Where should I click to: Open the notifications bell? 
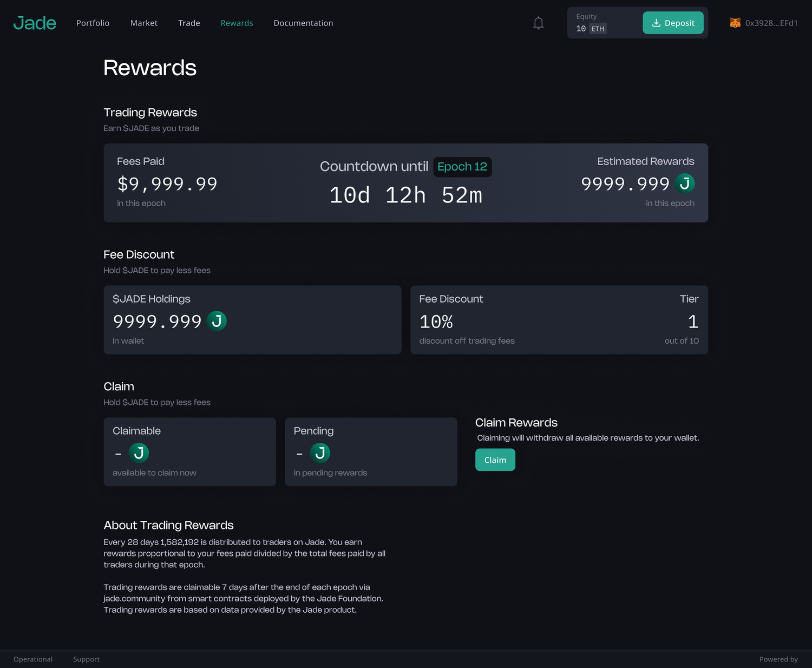coord(538,23)
